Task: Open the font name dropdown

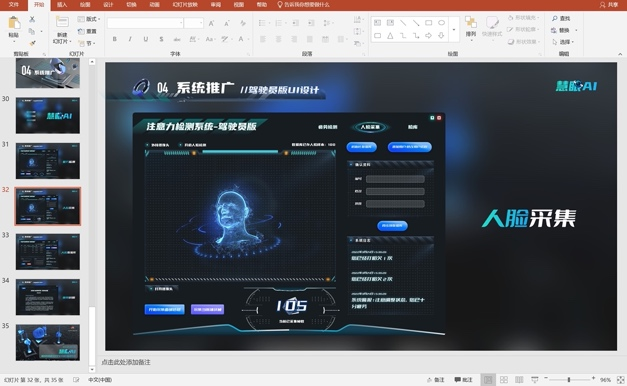Action: [x=181, y=23]
